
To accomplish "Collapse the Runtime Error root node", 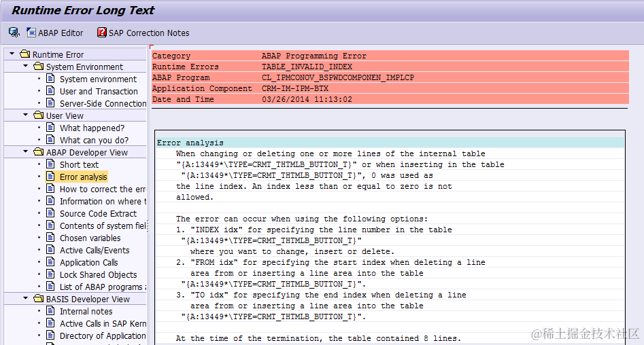I will [12, 54].
